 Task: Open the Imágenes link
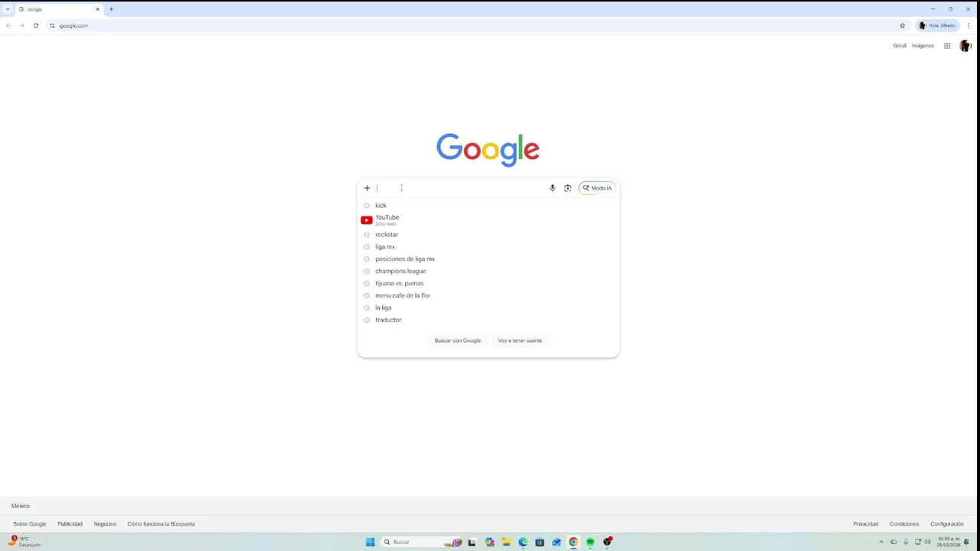(923, 46)
